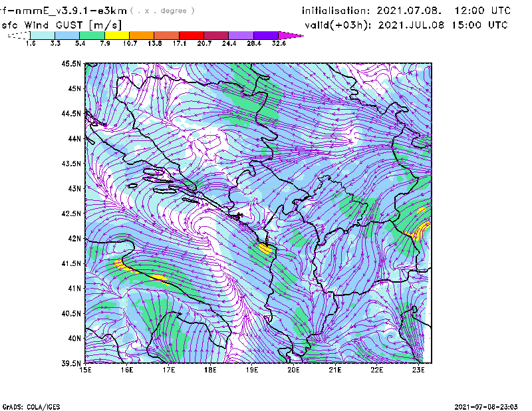Click the '15E' longitude label
Viewport: 532px width, 411px height.
85,370
